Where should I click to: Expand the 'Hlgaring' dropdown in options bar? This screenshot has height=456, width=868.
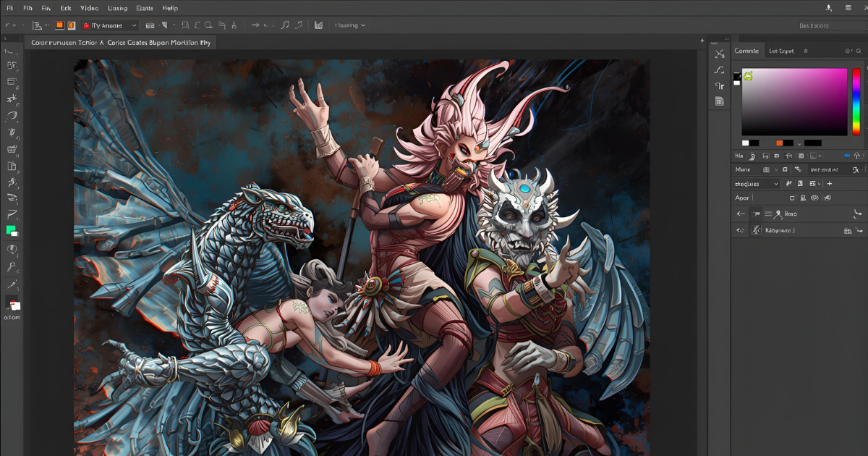pos(349,25)
